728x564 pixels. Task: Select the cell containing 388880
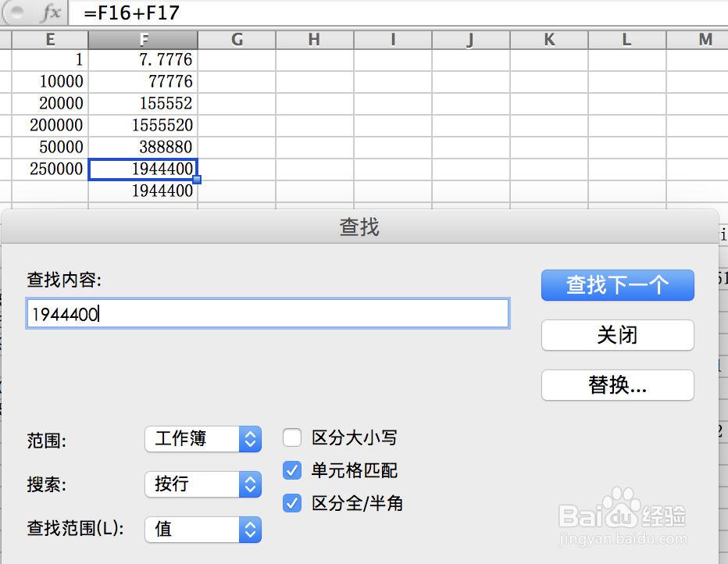click(x=143, y=147)
